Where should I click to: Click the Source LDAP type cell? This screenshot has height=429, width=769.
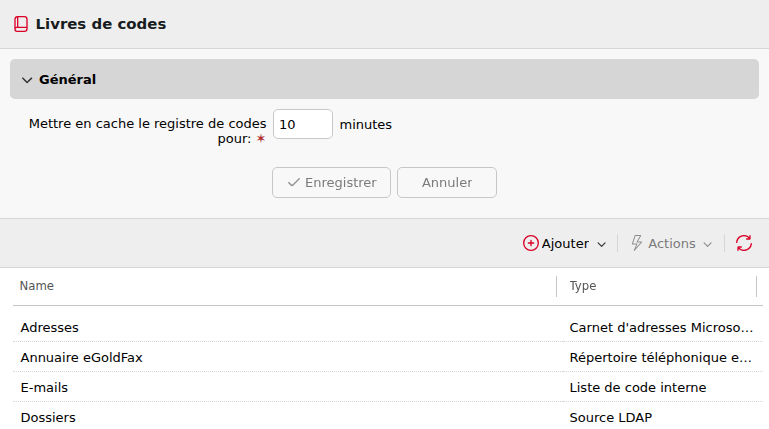(x=611, y=417)
